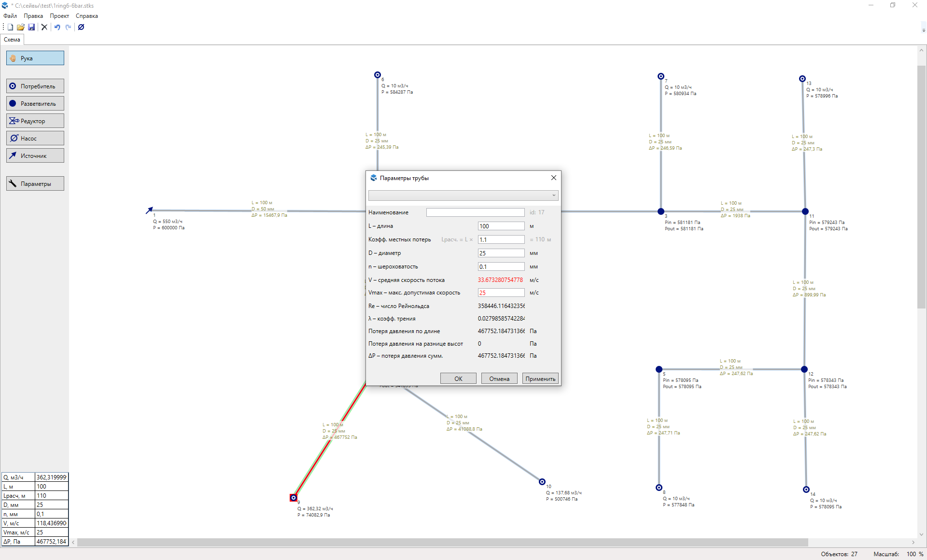The width and height of the screenshot is (927, 560).
Task: Undo with the blue arrow icon
Action: (x=57, y=27)
